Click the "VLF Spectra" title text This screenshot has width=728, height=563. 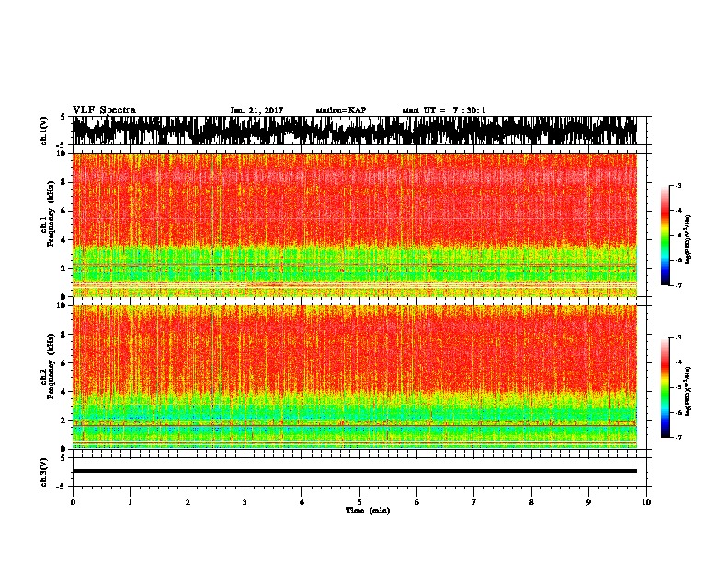[x=104, y=110]
